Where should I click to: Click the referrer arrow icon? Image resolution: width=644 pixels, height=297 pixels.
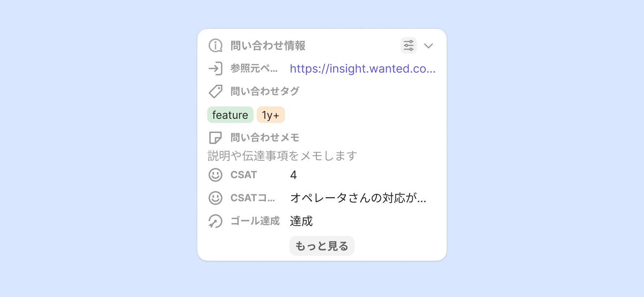tap(215, 68)
